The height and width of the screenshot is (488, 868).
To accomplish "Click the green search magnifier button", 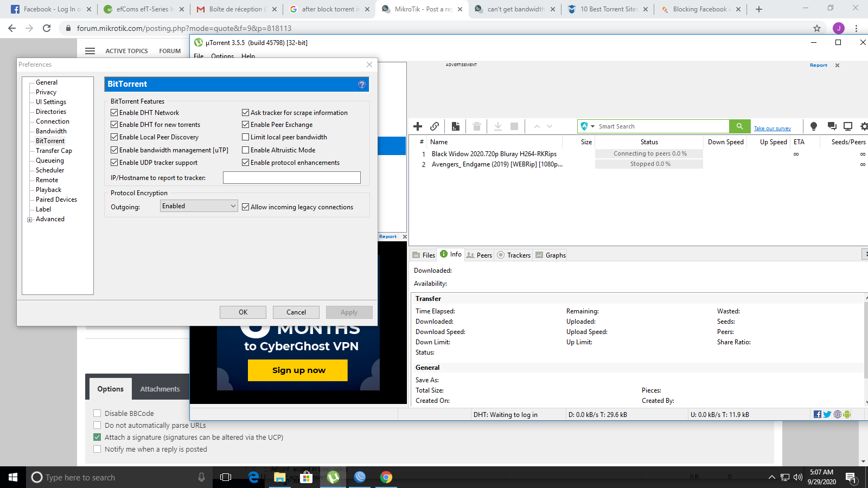I will pyautogui.click(x=739, y=126).
